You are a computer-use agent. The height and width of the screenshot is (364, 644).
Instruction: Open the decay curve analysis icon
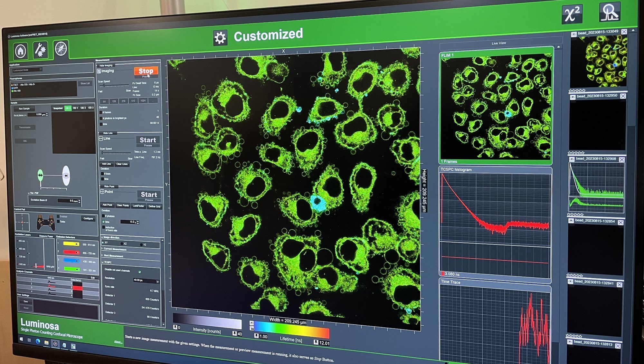click(x=610, y=12)
